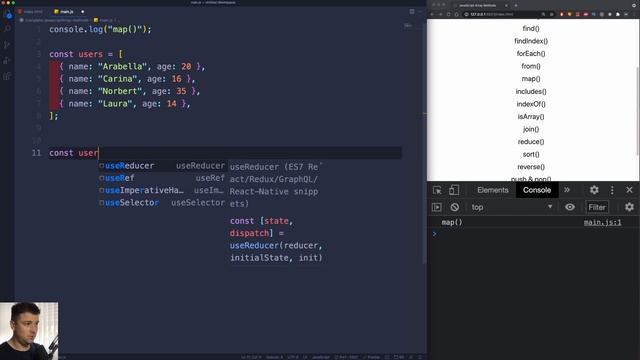Select the useReducer autocomplete suggestion

point(162,166)
